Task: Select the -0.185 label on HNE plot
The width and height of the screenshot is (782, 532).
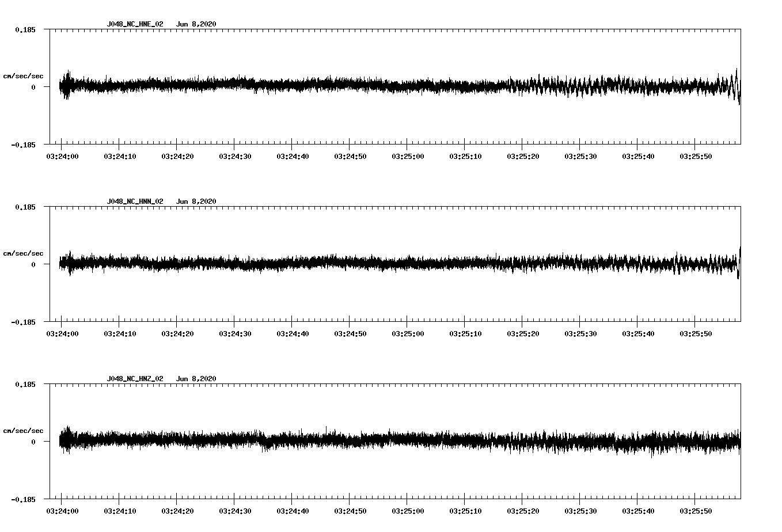Action: click(24, 145)
